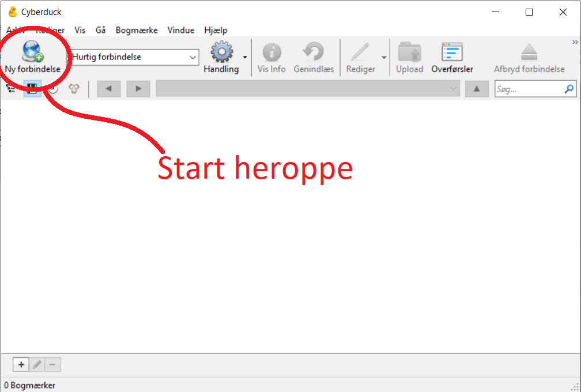Click the Genindlæs reload icon

point(314,51)
